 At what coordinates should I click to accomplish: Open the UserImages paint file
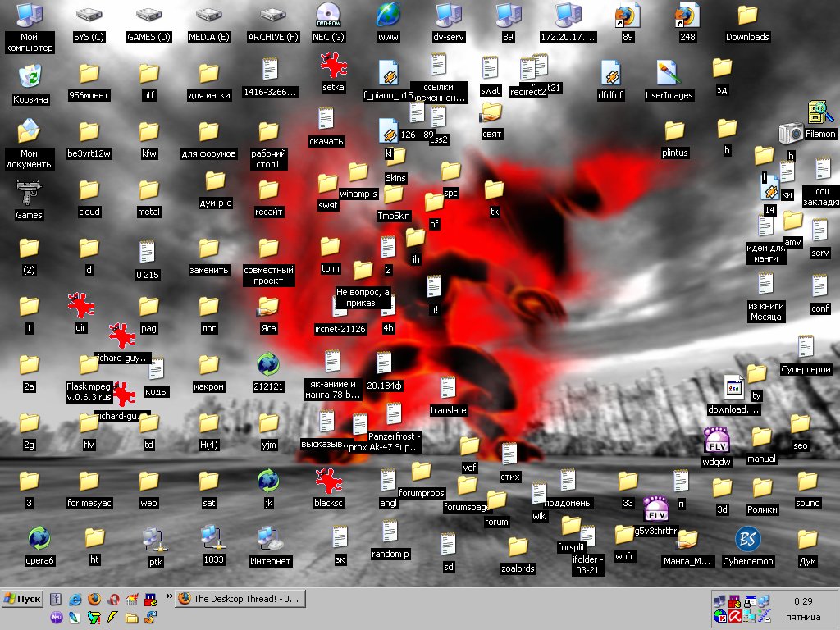click(669, 80)
